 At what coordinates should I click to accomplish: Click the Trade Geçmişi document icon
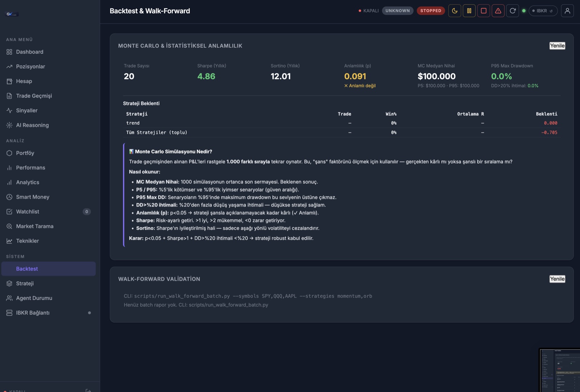click(x=9, y=96)
